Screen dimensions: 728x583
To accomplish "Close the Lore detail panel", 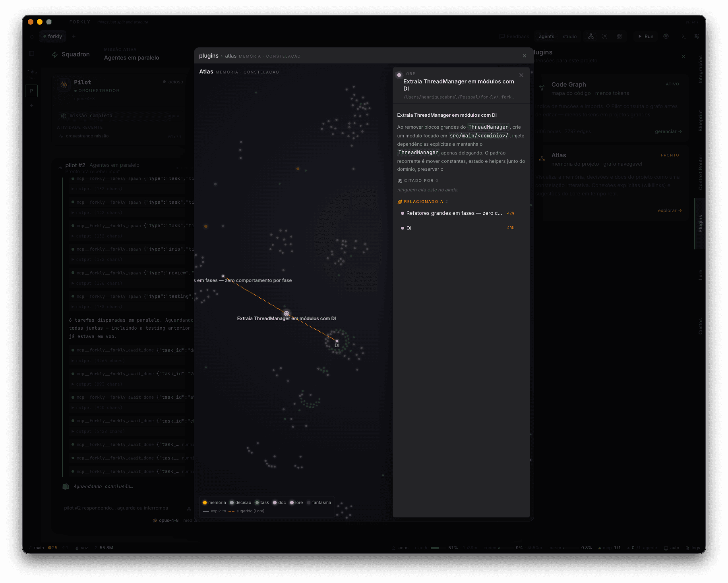I will click(x=521, y=75).
